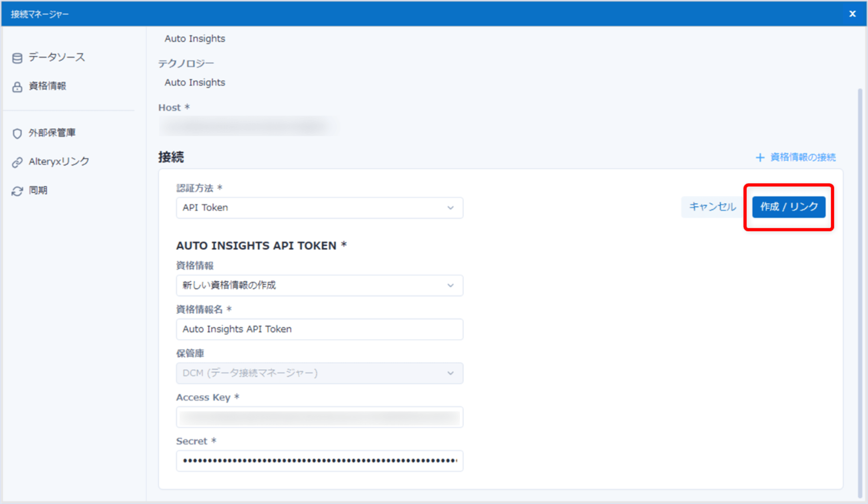
Task: Click the 資格情報名 input field
Action: [319, 329]
